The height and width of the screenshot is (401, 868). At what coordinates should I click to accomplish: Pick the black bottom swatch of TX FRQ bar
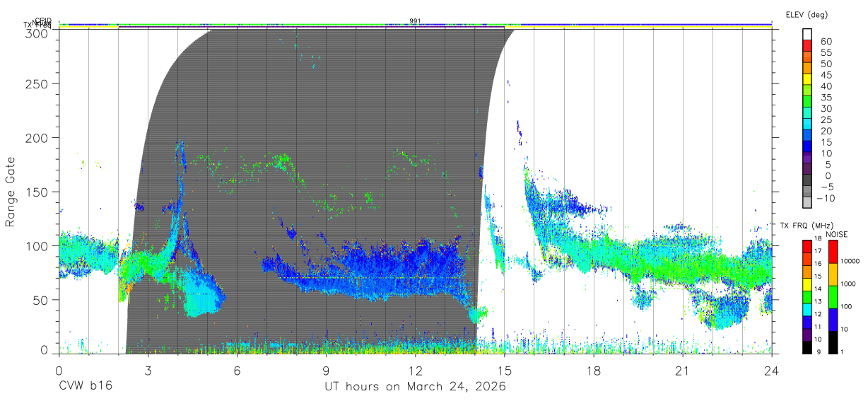point(807,347)
